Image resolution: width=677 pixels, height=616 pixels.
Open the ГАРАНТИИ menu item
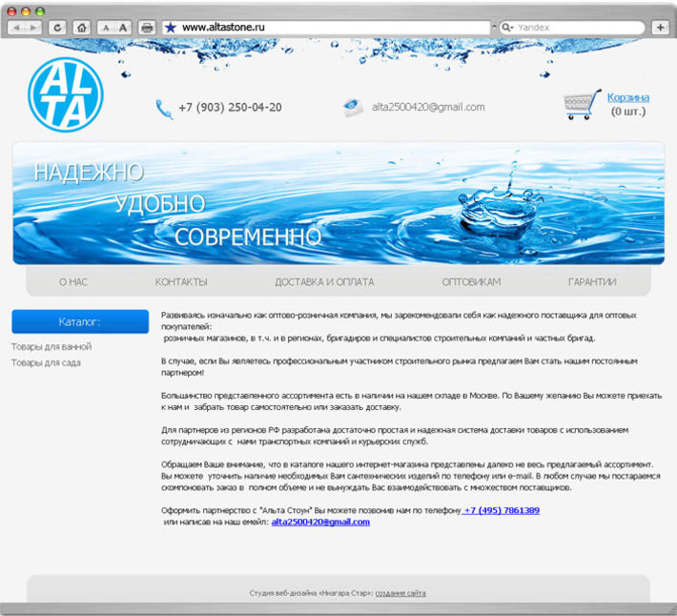[592, 282]
